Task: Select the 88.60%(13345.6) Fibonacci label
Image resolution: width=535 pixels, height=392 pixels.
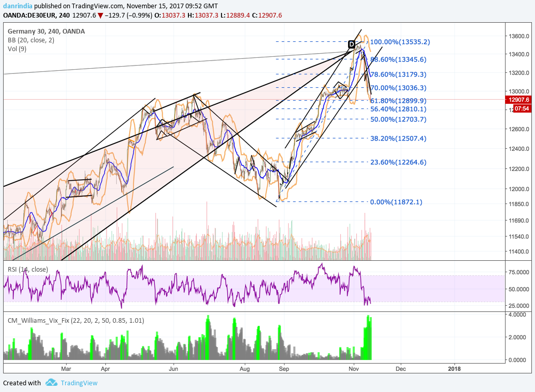Action: click(x=398, y=59)
